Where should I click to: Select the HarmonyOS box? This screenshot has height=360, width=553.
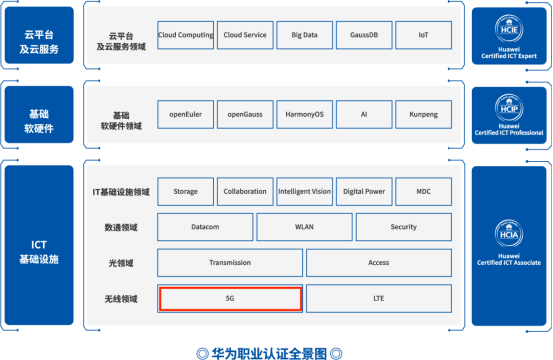click(x=304, y=115)
